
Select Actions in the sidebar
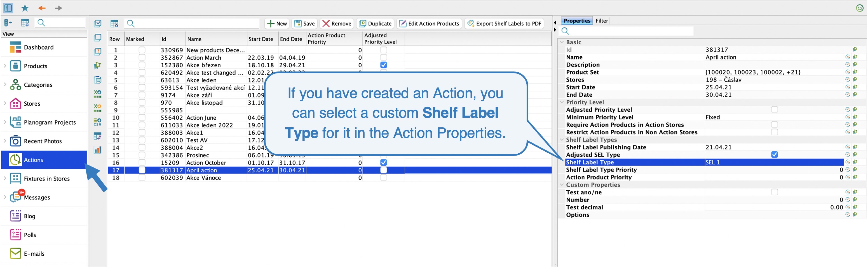(44, 160)
